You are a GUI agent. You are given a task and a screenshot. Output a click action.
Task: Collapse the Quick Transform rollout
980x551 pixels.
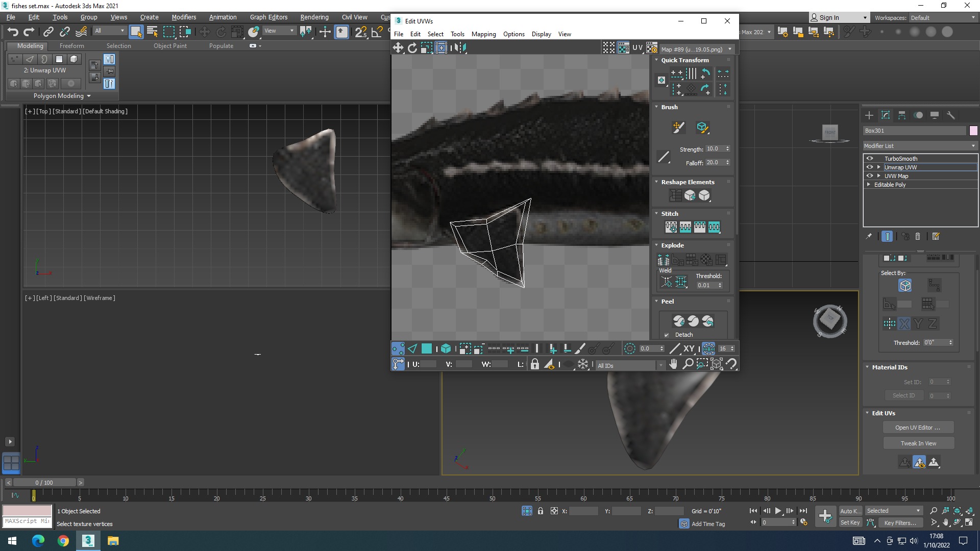click(657, 60)
